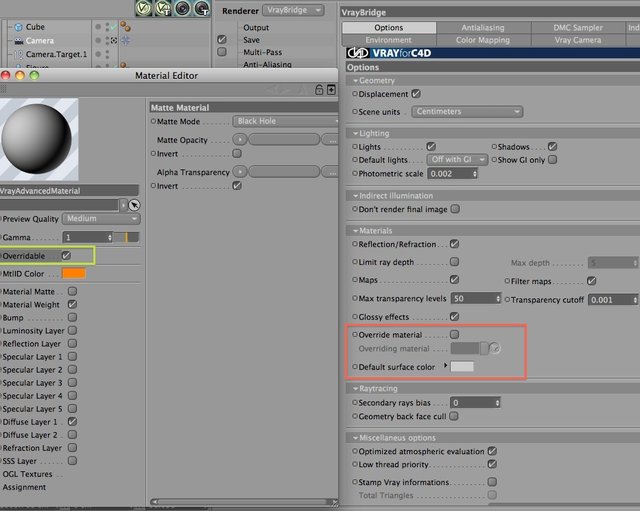This screenshot has height=511, width=640.
Task: Click the camera lens toolbar icon
Action: 182,8
